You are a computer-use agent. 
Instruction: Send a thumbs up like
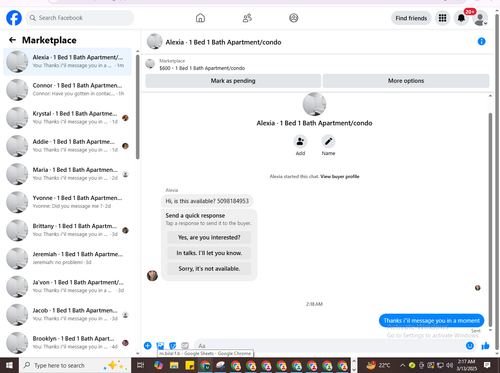pyautogui.click(x=485, y=346)
